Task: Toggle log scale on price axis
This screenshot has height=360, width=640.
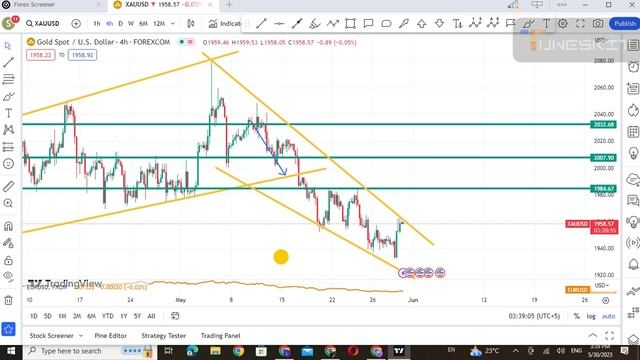Action: tap(591, 316)
